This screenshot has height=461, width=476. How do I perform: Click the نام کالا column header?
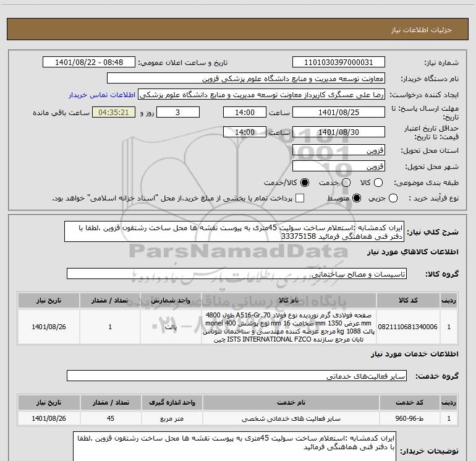pyautogui.click(x=289, y=300)
